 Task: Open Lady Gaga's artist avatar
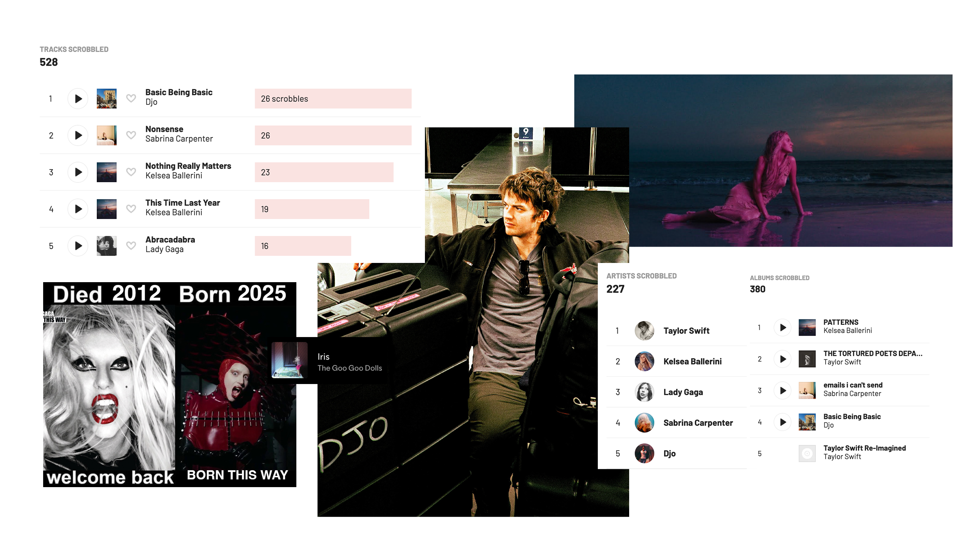tap(644, 392)
